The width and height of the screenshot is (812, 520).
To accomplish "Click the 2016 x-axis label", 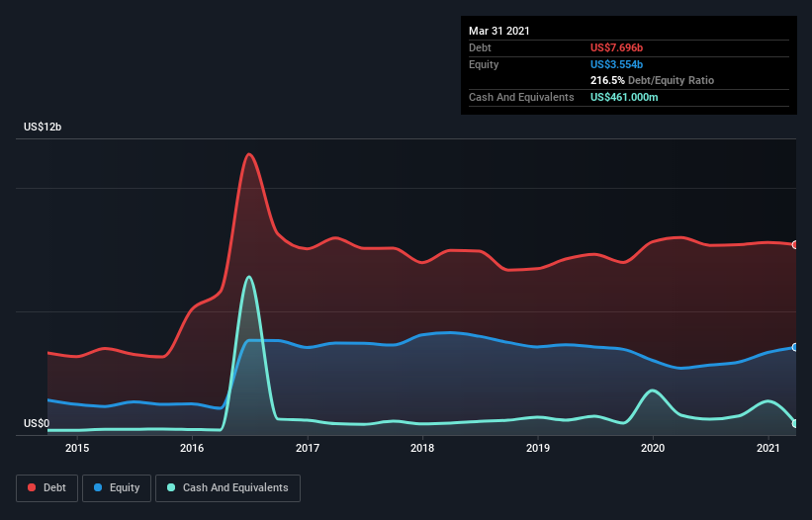I will click(192, 448).
